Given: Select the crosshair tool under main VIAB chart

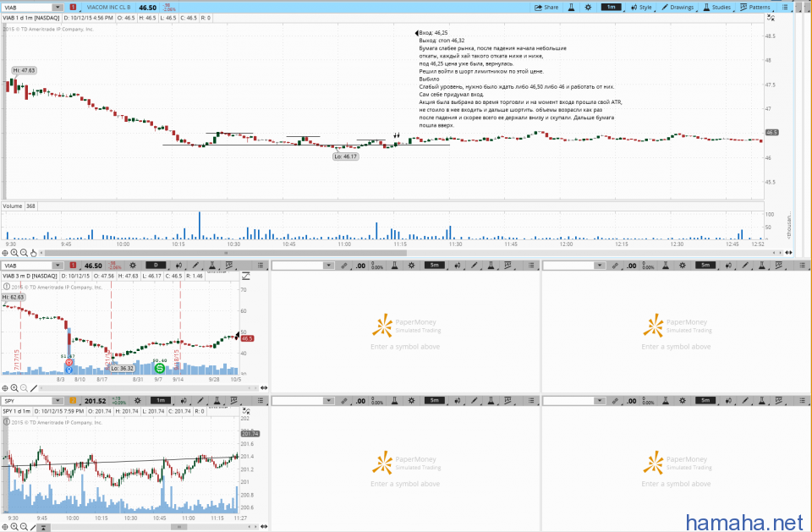Looking at the screenshot, I should coord(5,253).
